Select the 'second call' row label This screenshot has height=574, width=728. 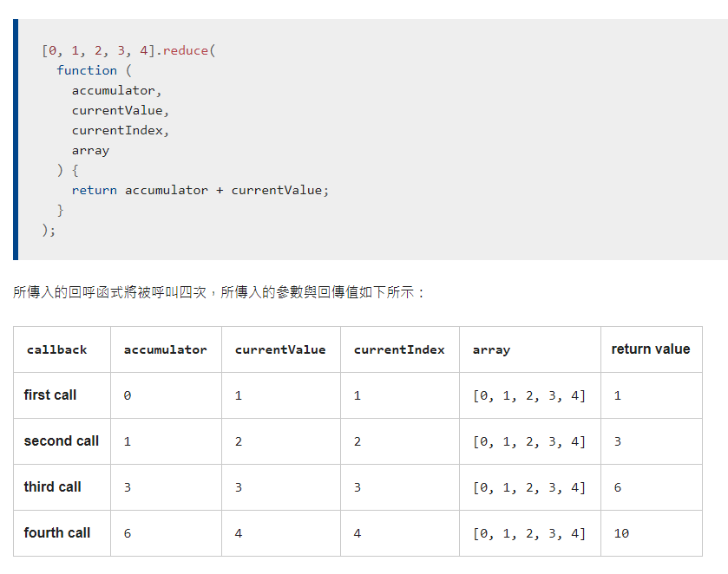point(62,441)
